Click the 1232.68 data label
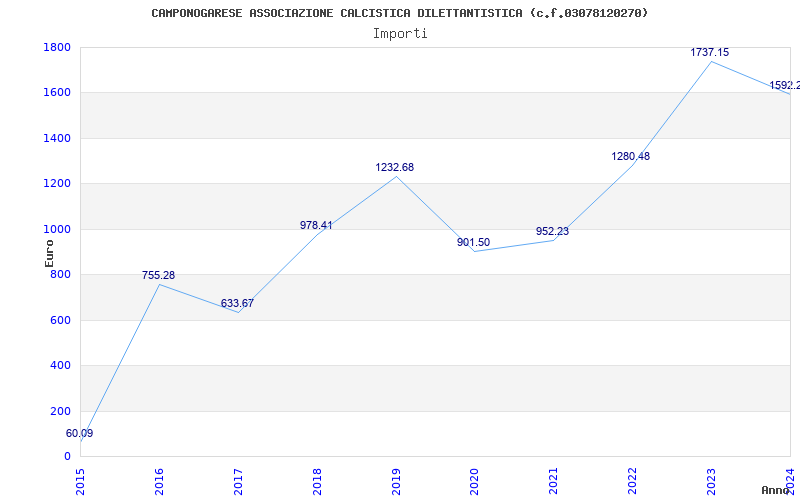Image resolution: width=800 pixels, height=500 pixels. coord(395,167)
